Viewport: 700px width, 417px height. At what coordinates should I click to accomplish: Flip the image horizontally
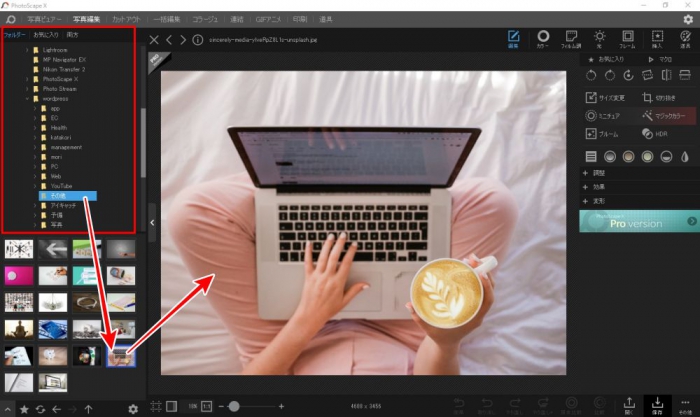pyautogui.click(x=666, y=75)
